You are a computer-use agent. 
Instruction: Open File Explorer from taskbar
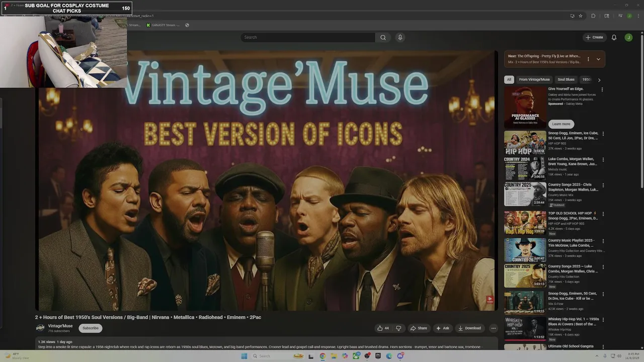[334, 356]
